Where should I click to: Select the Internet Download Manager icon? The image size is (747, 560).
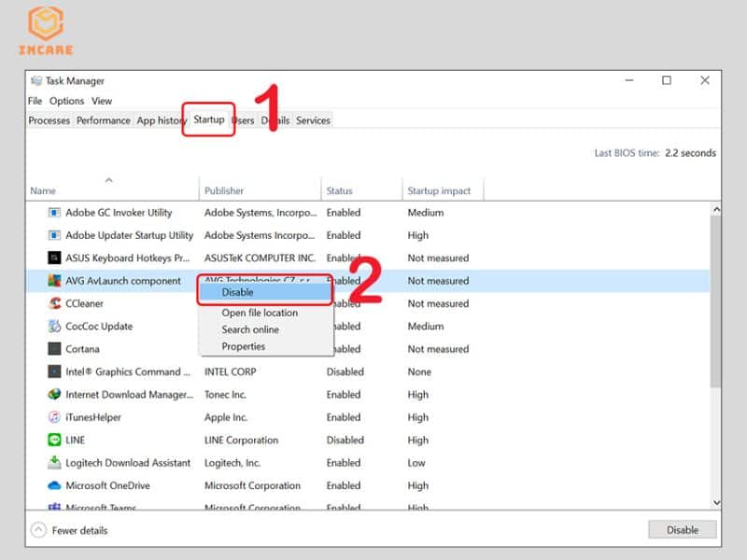pos(54,394)
